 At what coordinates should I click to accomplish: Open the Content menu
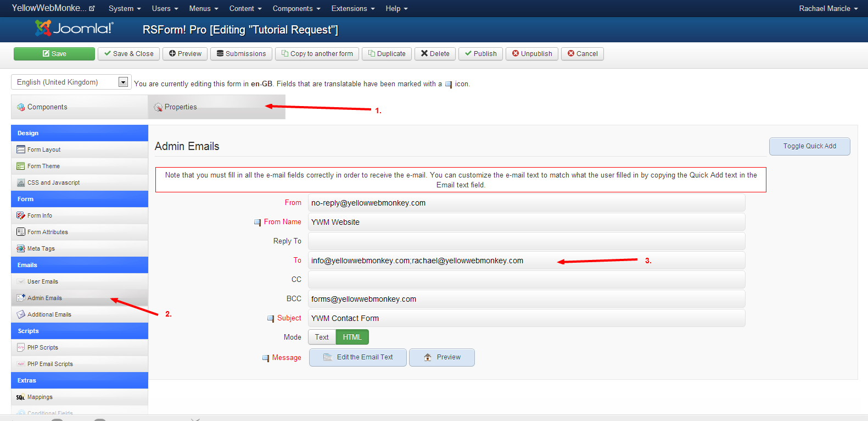point(245,8)
